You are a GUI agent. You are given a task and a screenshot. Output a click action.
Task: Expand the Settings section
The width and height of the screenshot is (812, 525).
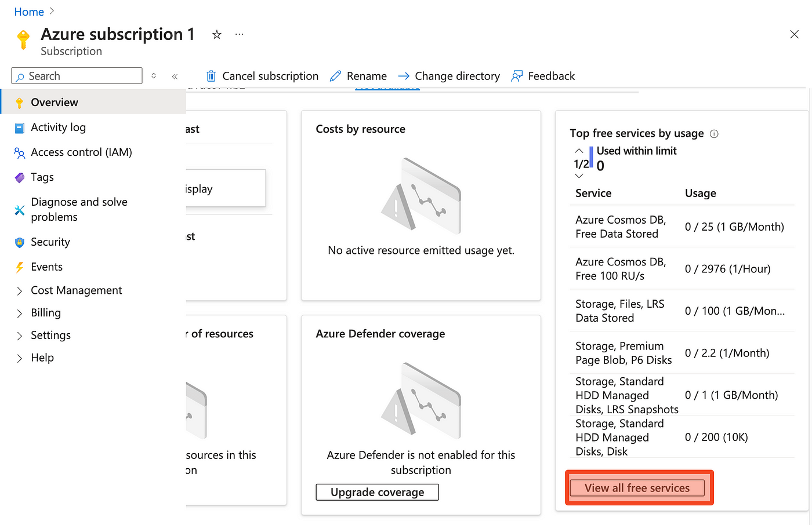click(19, 336)
